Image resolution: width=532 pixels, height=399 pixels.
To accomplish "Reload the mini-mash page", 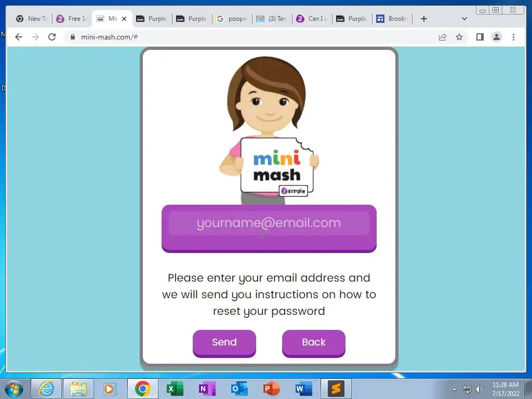I will pyautogui.click(x=52, y=37).
